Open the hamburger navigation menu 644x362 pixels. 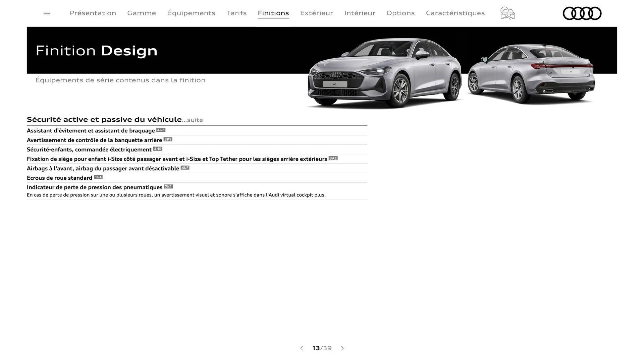(x=47, y=13)
